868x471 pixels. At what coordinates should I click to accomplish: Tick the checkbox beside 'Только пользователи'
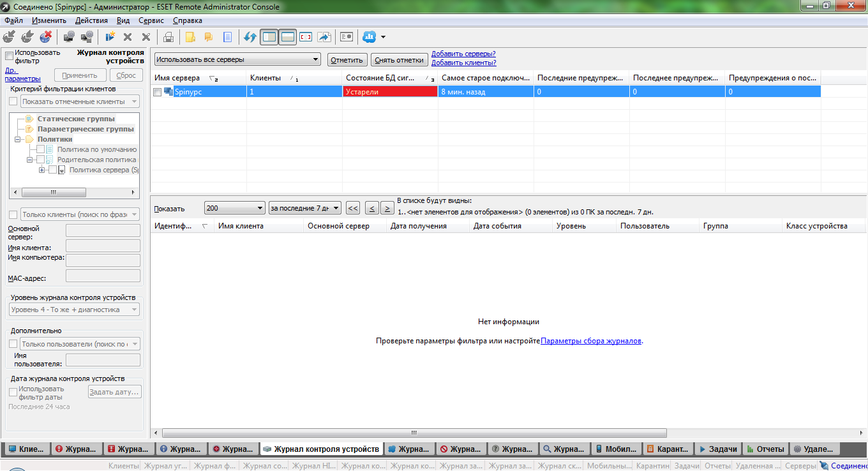pyautogui.click(x=13, y=344)
